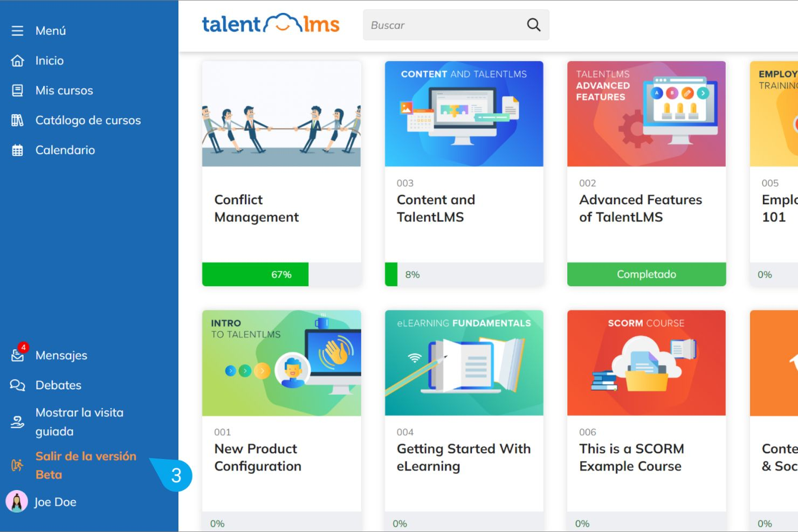Click the Mis cursos book icon
798x532 pixels.
(x=17, y=91)
